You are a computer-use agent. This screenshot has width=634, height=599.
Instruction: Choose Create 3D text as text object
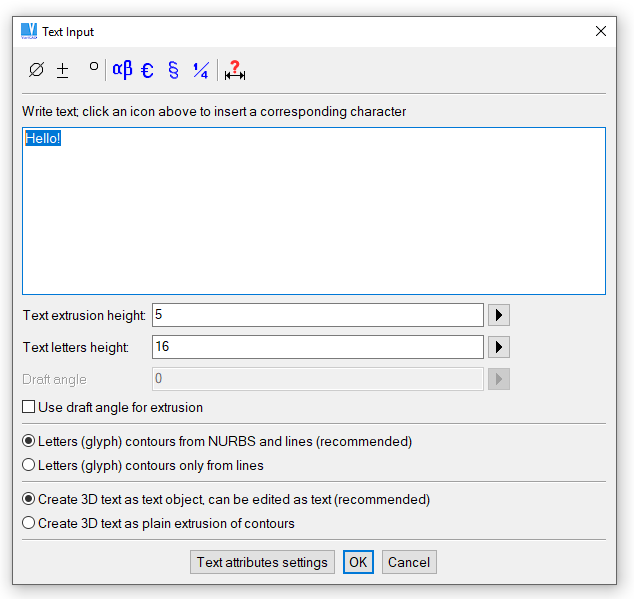[29, 499]
